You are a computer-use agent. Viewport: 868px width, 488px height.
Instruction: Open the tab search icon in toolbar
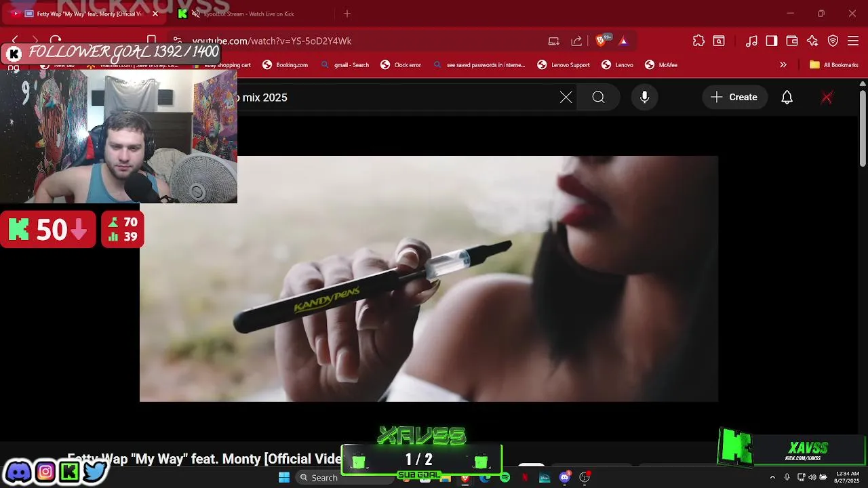coord(719,41)
